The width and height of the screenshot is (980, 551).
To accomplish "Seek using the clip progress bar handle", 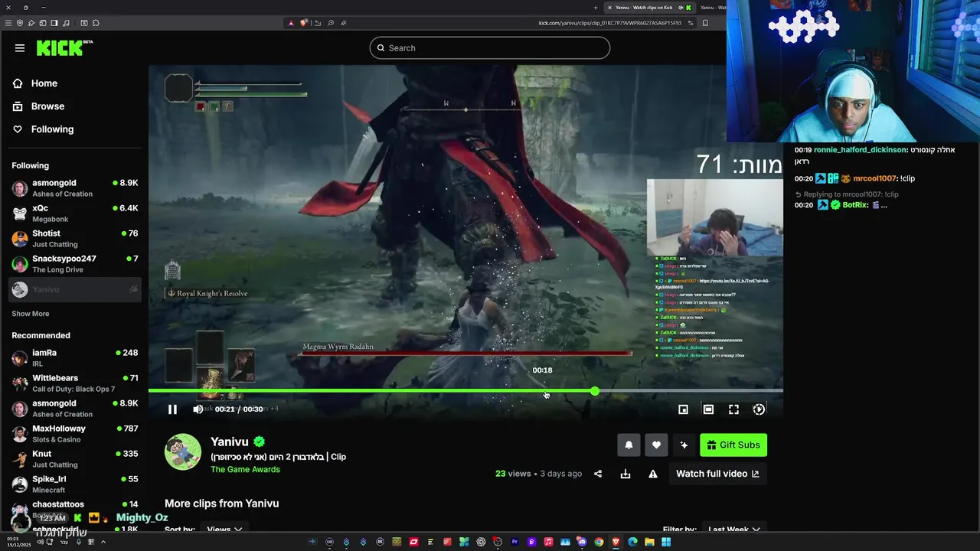I will pos(595,391).
